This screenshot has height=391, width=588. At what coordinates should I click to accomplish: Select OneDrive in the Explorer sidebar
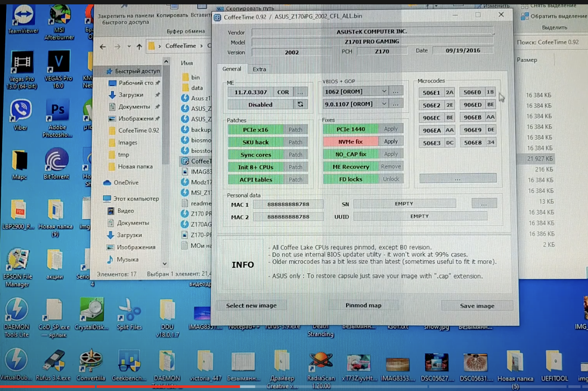(x=121, y=183)
